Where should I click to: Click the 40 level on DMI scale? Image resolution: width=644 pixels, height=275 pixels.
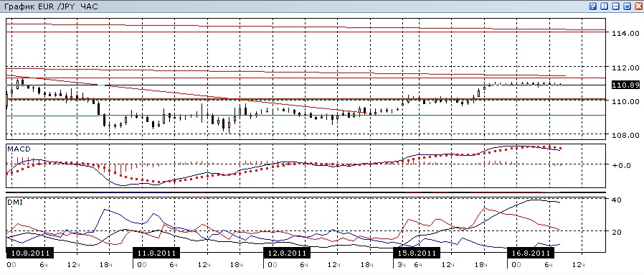pyautogui.click(x=617, y=200)
